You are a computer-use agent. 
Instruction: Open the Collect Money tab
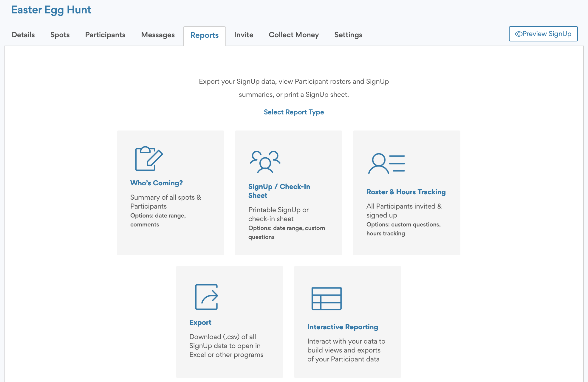[x=294, y=35]
